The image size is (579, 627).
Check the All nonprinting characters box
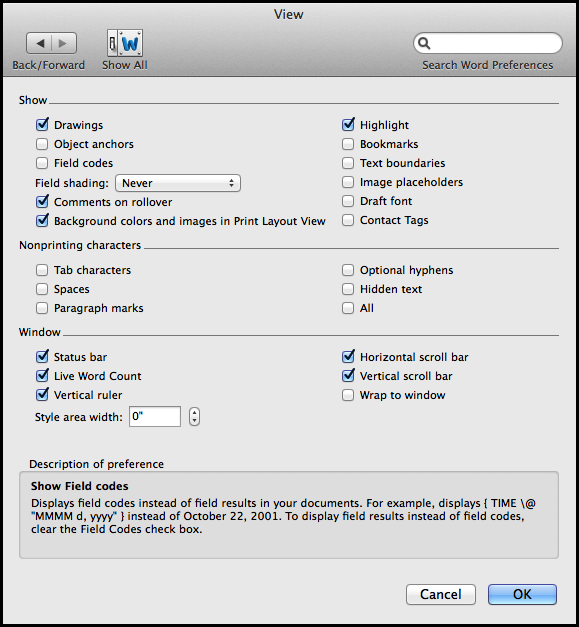tap(348, 308)
